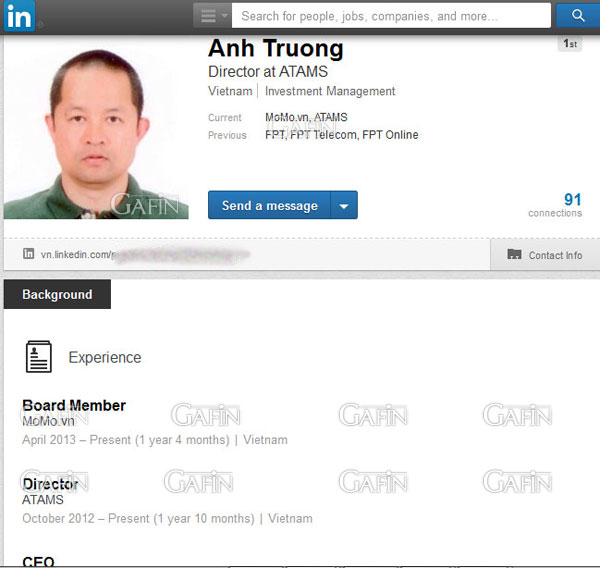This screenshot has width=600, height=568.
Task: Open ATAMS company under Director role
Action: tap(43, 500)
